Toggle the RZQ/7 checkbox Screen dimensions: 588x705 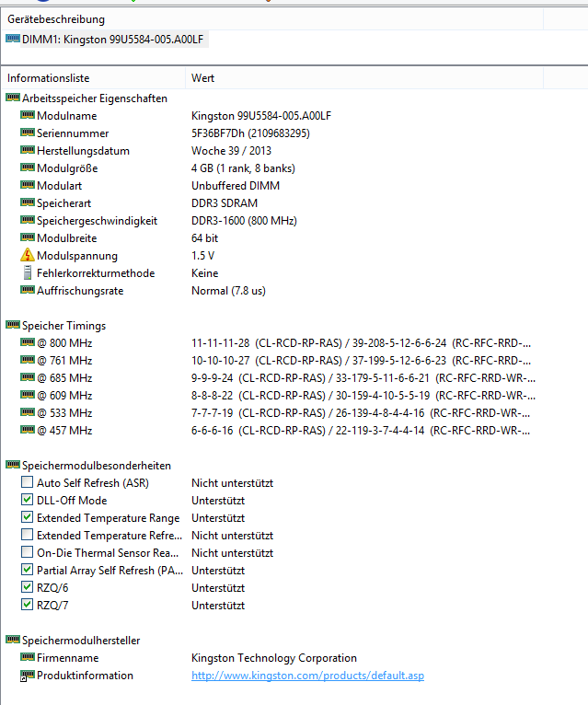[27, 606]
